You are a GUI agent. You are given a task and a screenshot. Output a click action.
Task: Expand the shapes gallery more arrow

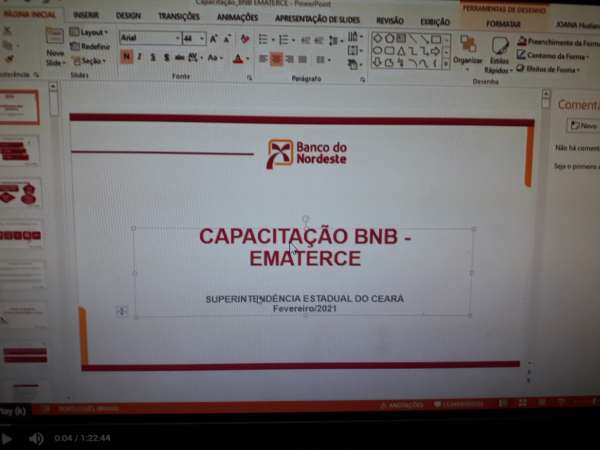point(446,64)
